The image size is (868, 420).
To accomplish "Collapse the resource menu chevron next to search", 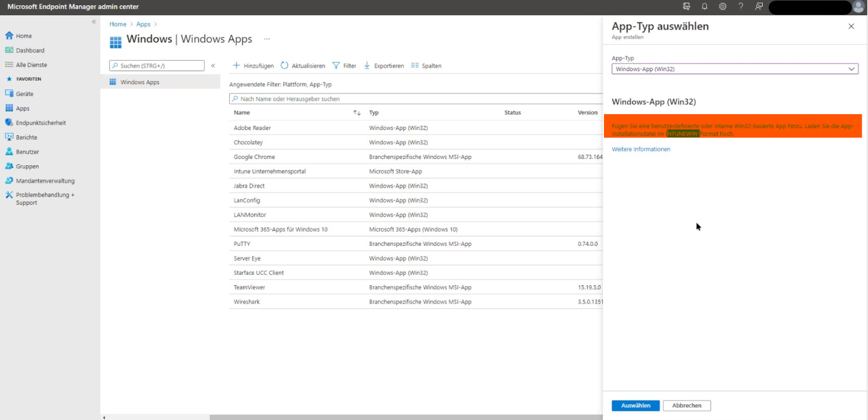I will click(213, 66).
